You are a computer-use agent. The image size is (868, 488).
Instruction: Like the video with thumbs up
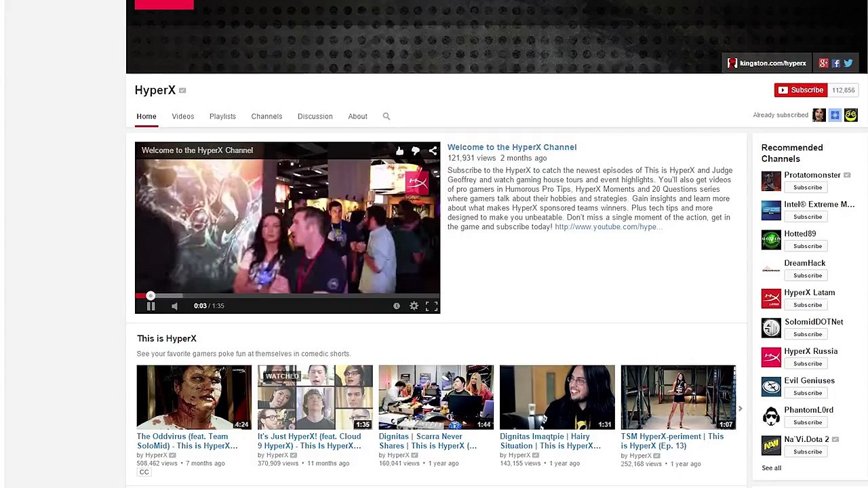399,150
